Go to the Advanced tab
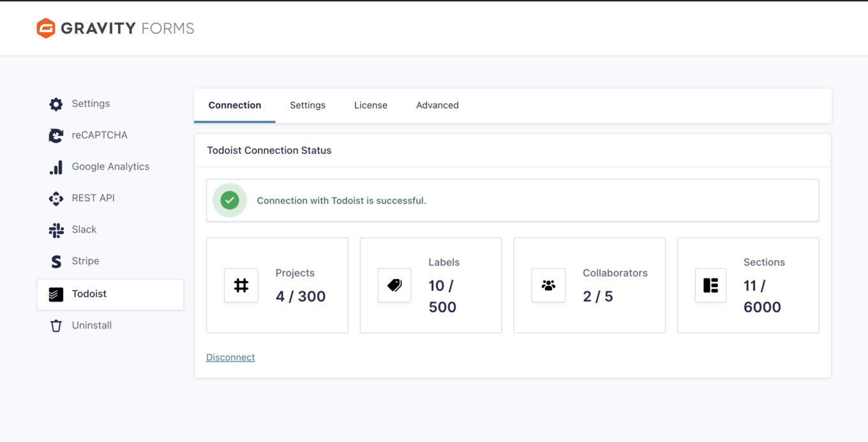This screenshot has width=868, height=442. pos(437,105)
